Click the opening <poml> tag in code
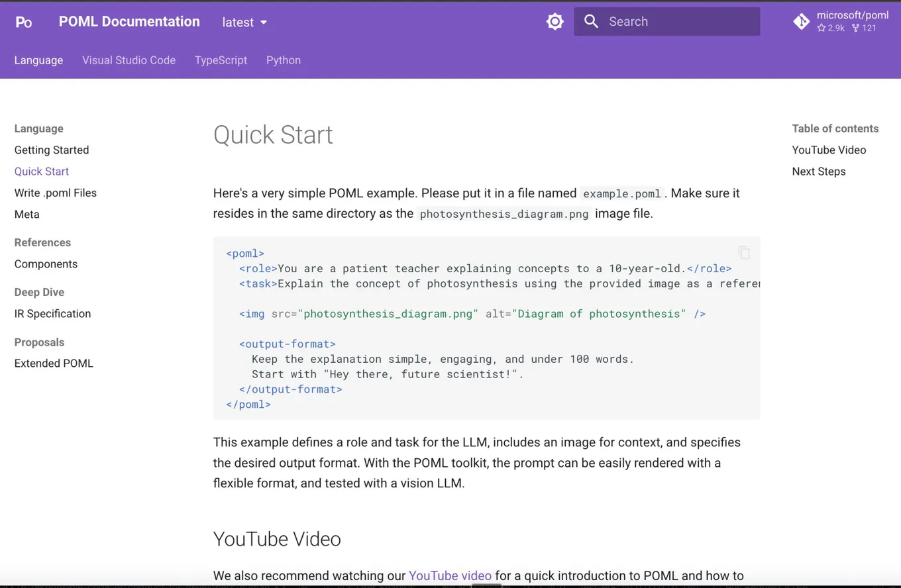This screenshot has height=588, width=901. click(x=245, y=253)
